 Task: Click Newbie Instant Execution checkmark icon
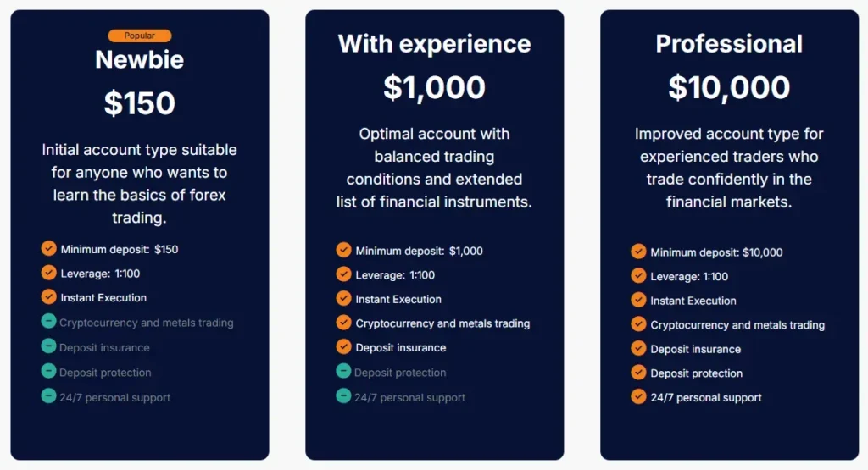coord(49,297)
